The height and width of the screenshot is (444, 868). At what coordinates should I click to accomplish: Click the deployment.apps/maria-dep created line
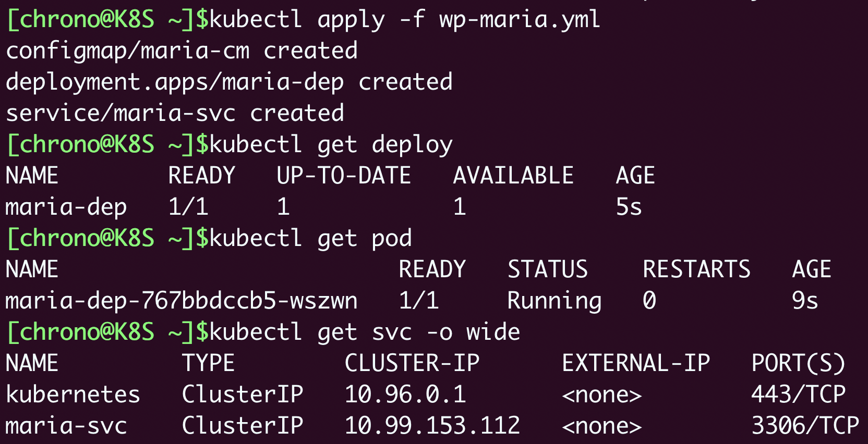(229, 82)
